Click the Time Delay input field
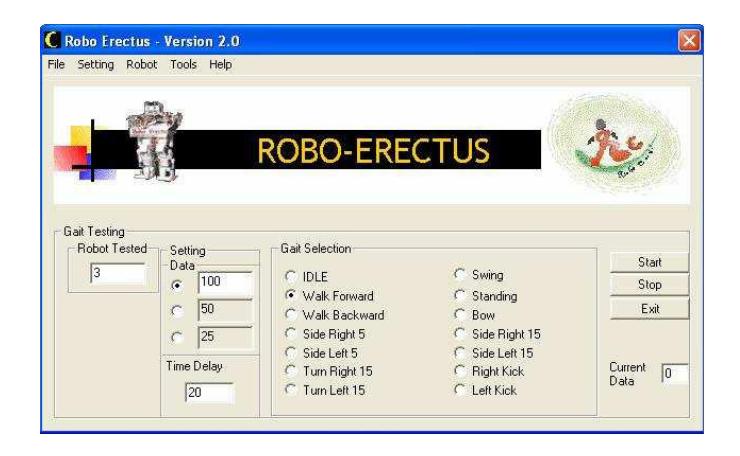This screenshot has height=456, width=740. [210, 392]
